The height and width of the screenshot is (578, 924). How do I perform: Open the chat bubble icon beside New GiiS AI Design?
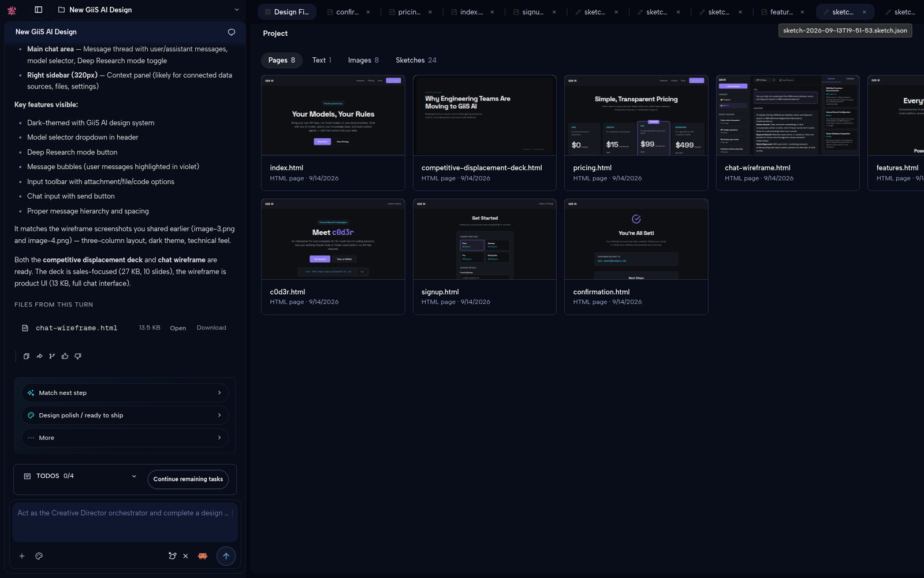pyautogui.click(x=232, y=32)
